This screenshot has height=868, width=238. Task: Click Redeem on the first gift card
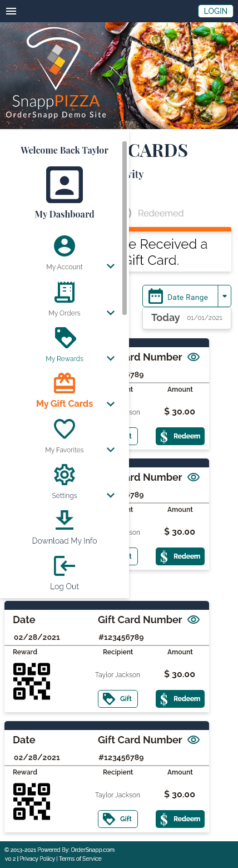(x=180, y=436)
